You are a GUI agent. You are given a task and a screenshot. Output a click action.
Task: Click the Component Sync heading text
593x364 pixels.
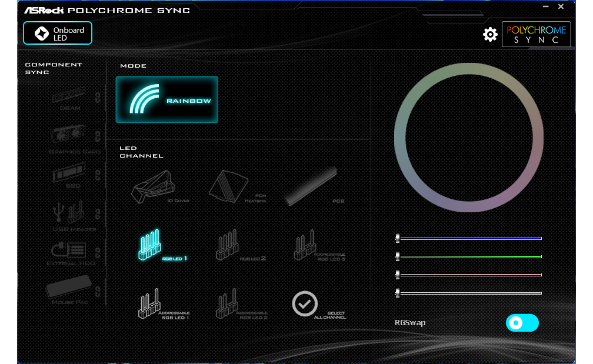54,68
